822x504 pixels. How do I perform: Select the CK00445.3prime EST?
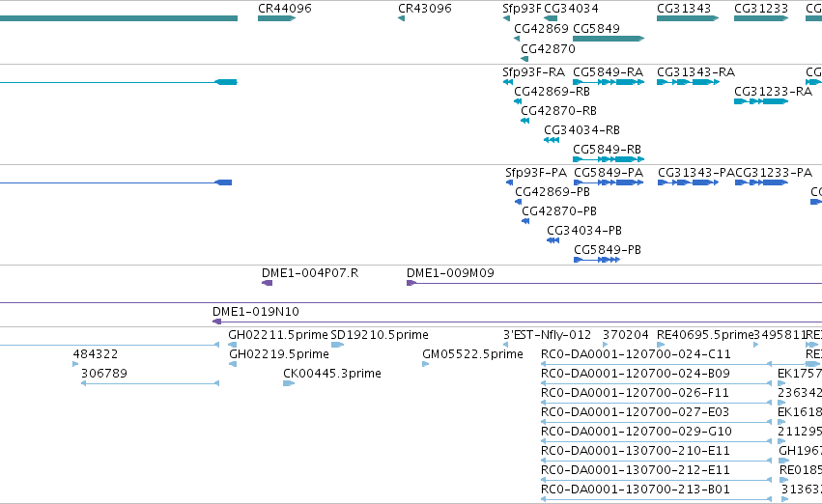(289, 384)
